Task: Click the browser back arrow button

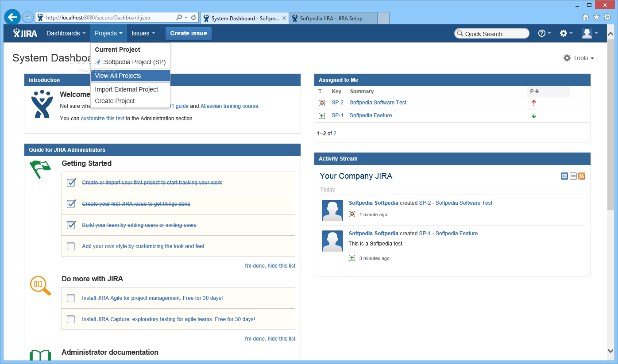Action: [x=12, y=17]
